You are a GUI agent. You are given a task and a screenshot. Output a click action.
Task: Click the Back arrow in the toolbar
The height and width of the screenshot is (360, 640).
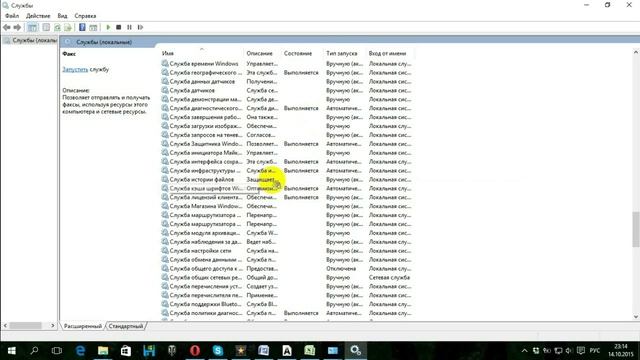[x=7, y=27]
